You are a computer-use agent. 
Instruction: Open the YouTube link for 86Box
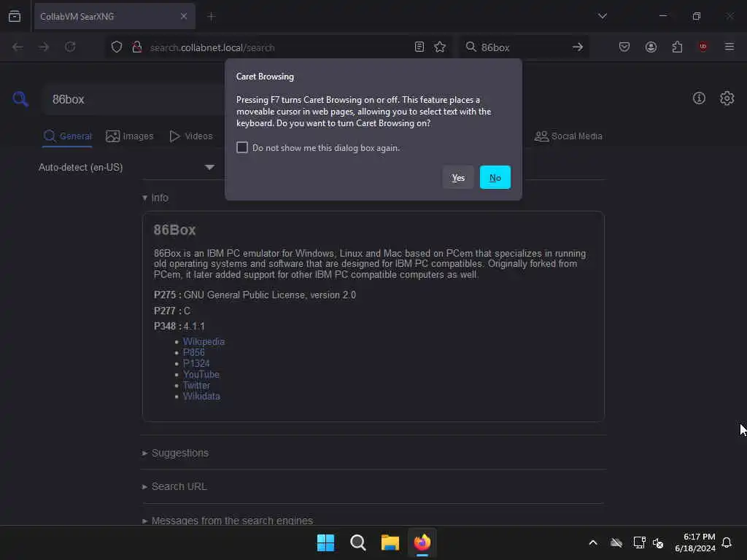point(201,374)
